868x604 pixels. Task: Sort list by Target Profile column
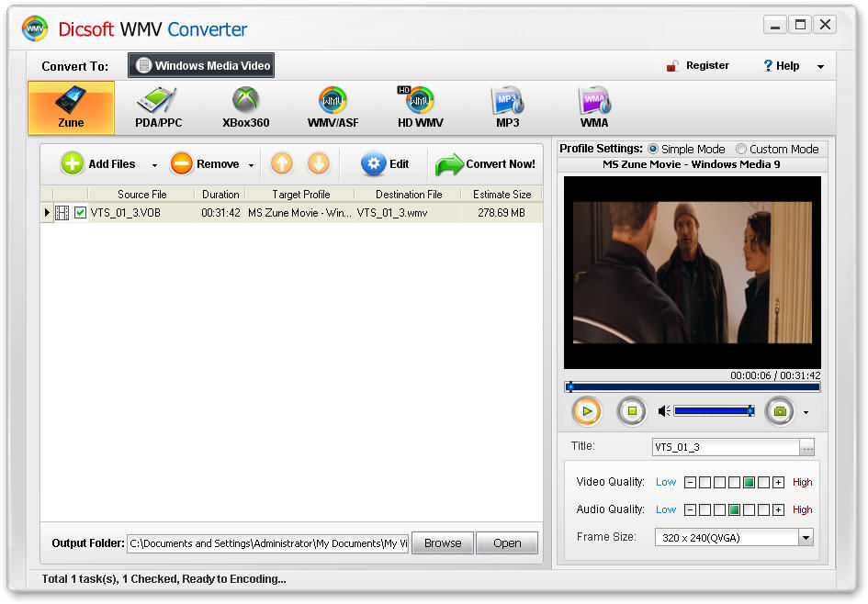(x=300, y=195)
